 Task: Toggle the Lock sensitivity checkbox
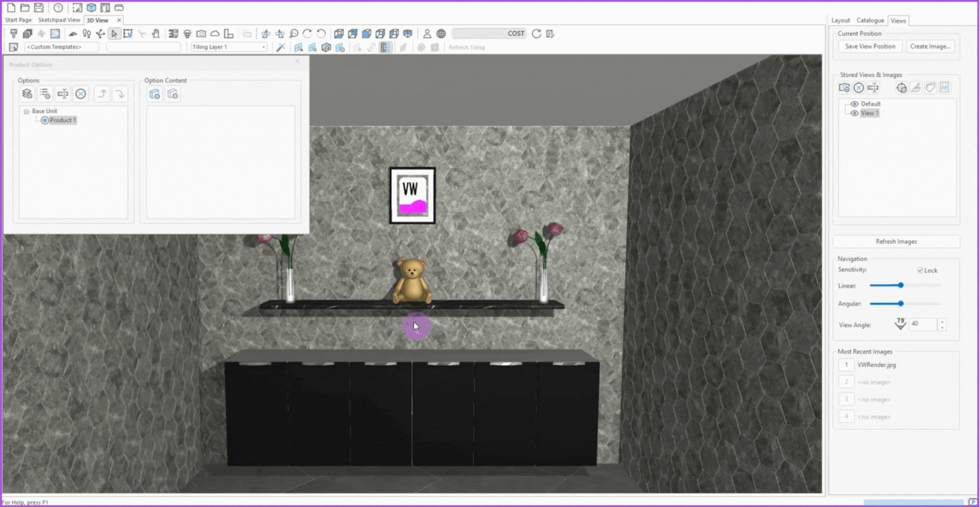point(920,270)
